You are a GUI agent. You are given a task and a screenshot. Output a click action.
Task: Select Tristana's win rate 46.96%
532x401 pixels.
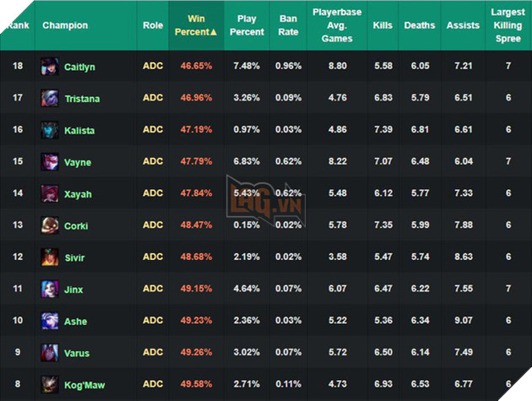(196, 98)
